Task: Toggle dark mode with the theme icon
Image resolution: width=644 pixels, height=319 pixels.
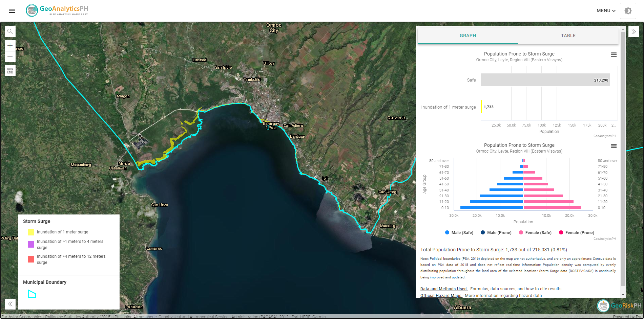Action: [628, 10]
